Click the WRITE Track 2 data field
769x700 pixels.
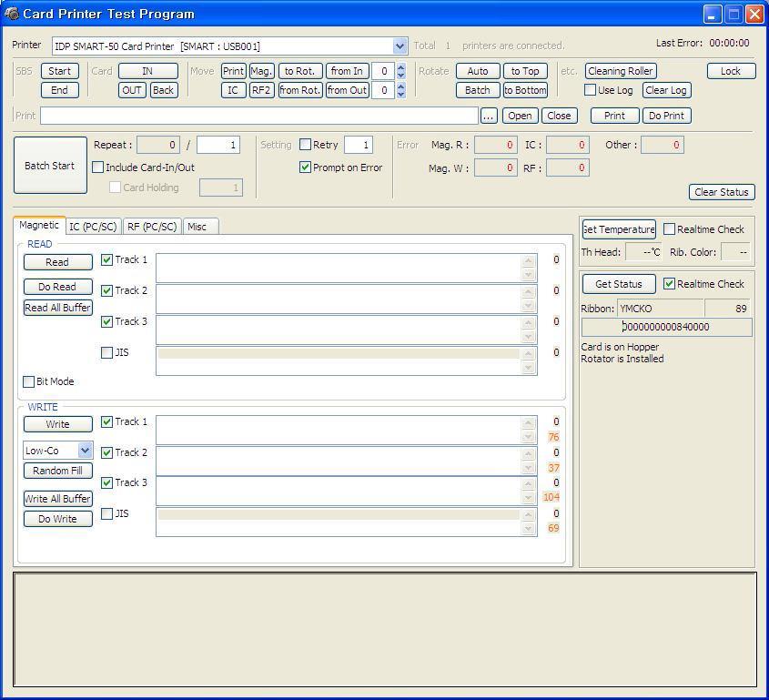[x=346, y=460]
